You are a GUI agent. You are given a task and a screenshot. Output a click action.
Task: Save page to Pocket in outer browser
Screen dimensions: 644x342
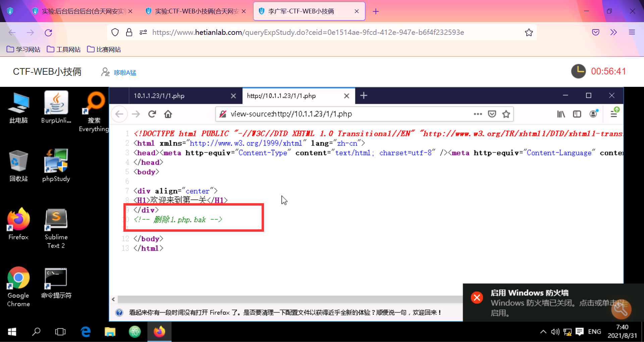tap(596, 32)
